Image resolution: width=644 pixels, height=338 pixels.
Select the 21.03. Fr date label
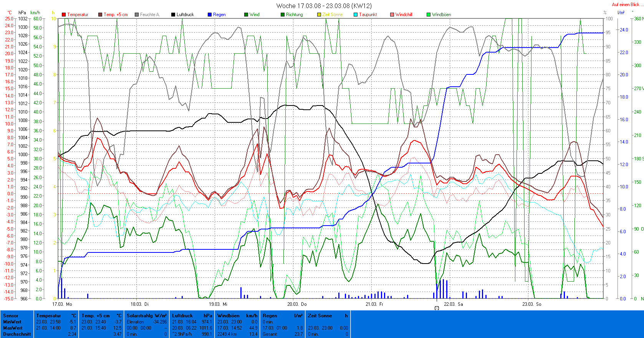[x=374, y=304]
